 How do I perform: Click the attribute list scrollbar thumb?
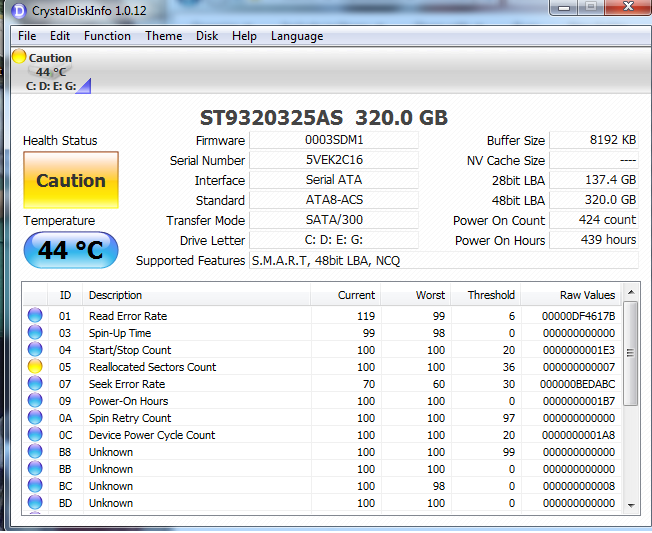[x=631, y=353]
